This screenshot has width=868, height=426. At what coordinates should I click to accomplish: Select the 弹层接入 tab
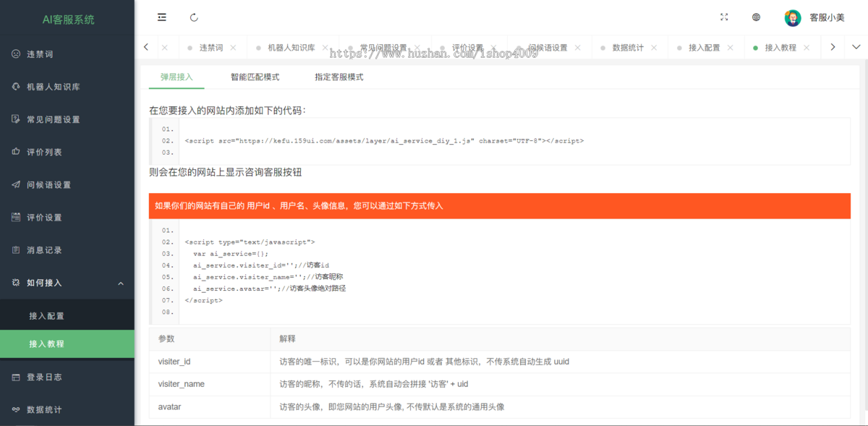click(x=176, y=77)
